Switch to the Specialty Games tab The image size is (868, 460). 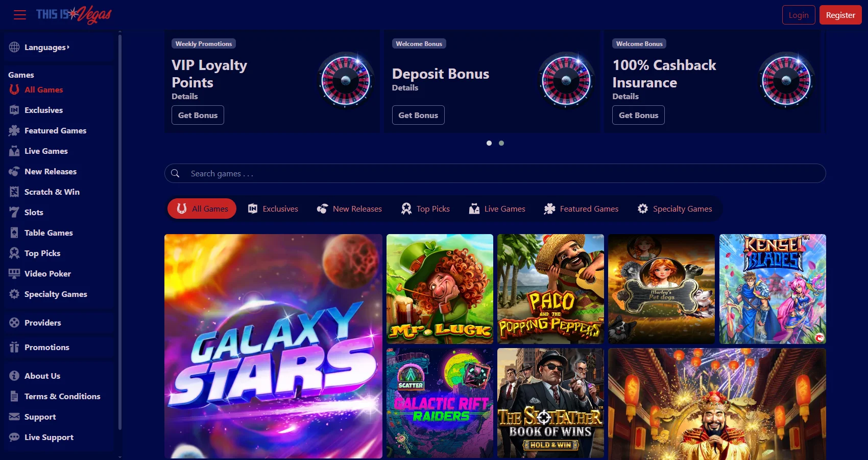[675, 209]
